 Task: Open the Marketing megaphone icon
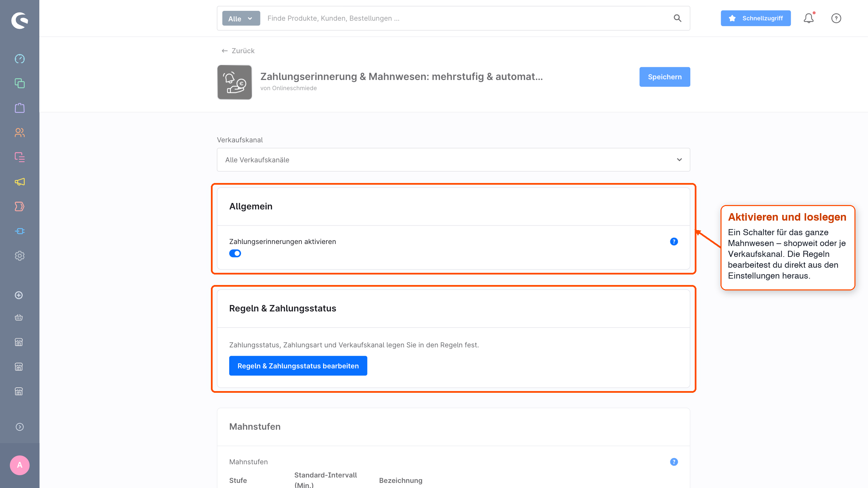tap(20, 182)
